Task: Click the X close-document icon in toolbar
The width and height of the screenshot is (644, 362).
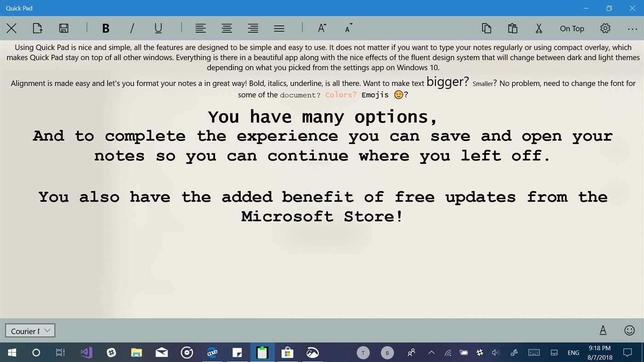Action: click(x=12, y=29)
